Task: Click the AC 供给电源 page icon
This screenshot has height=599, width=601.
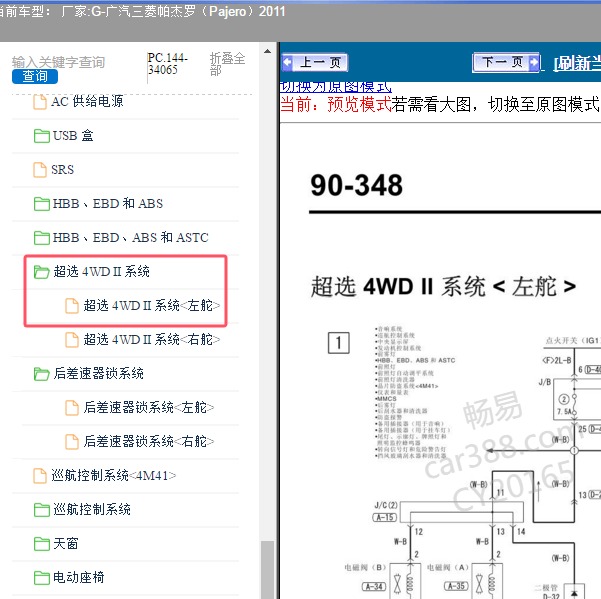Action: click(x=40, y=102)
